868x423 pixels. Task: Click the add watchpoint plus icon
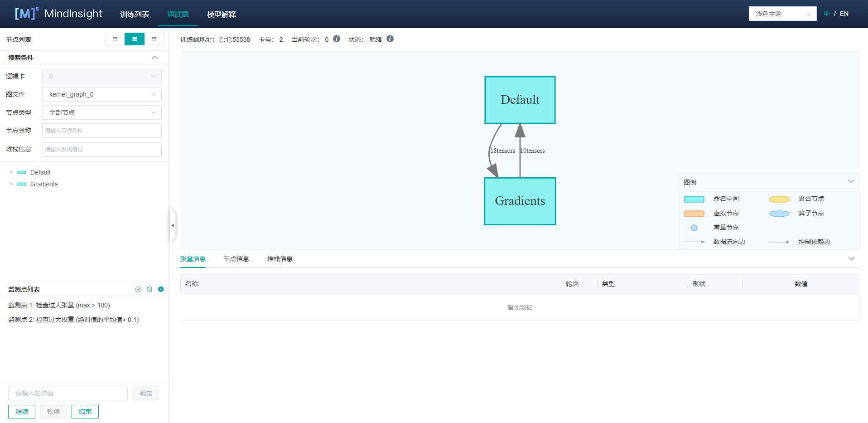(x=161, y=289)
